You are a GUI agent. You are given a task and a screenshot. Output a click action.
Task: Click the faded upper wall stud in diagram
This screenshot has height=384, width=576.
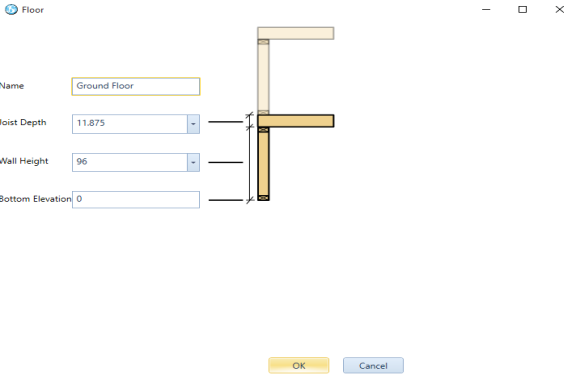tap(263, 77)
